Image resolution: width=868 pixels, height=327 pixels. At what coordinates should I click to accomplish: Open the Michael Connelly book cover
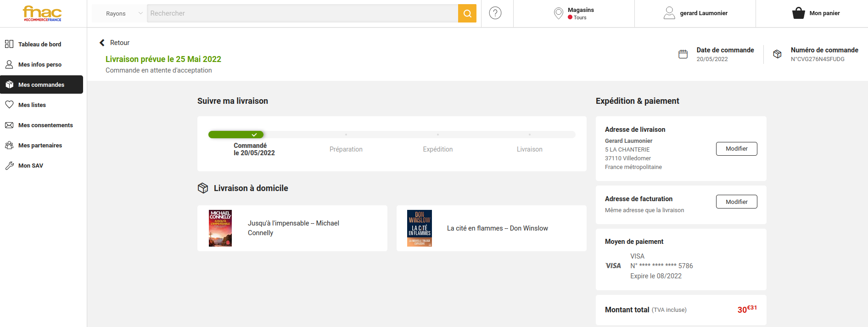pos(220,228)
